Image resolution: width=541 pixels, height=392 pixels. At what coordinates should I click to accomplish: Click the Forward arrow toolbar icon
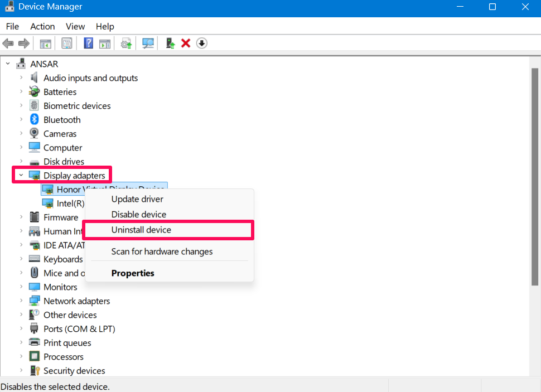24,43
